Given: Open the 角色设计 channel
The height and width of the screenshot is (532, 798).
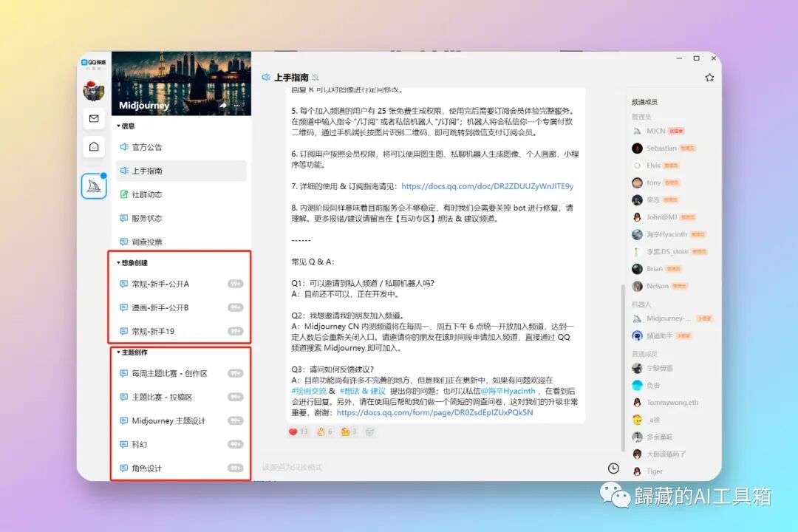Looking at the screenshot, I should [181, 468].
